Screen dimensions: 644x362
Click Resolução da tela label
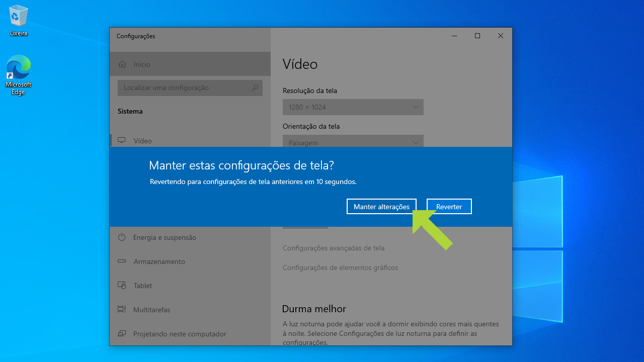click(310, 91)
